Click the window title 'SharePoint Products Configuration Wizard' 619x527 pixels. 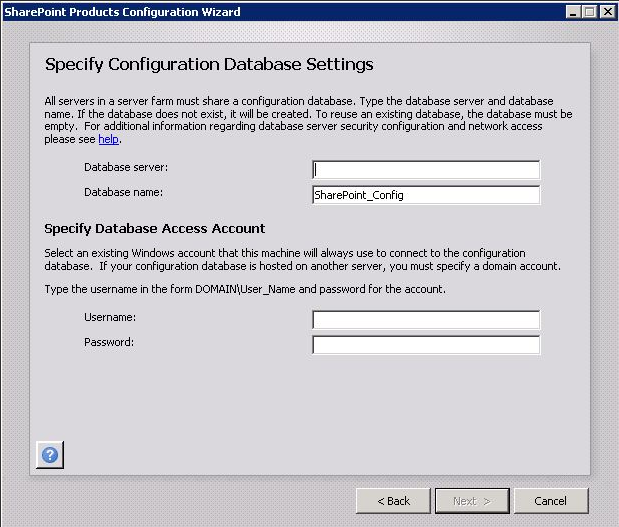tap(122, 12)
